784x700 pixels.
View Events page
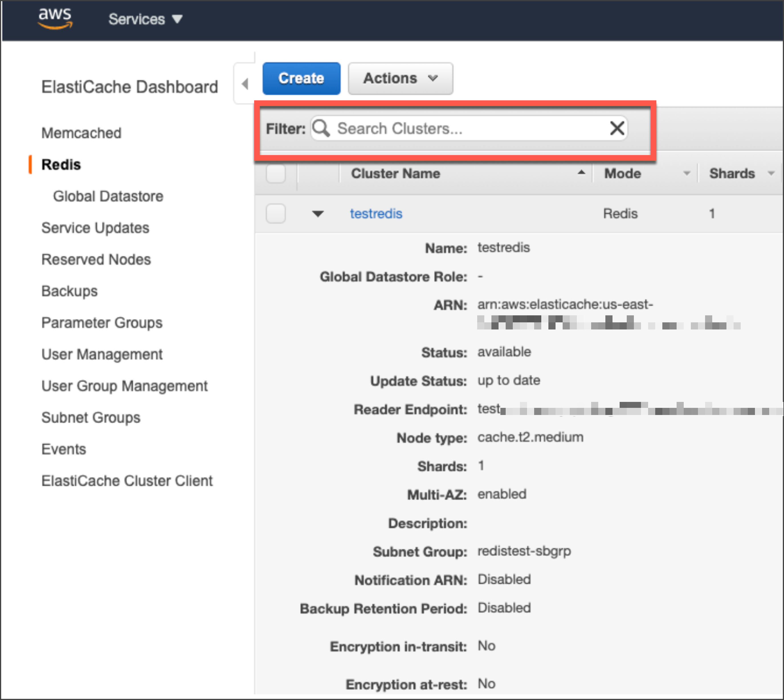tap(64, 449)
